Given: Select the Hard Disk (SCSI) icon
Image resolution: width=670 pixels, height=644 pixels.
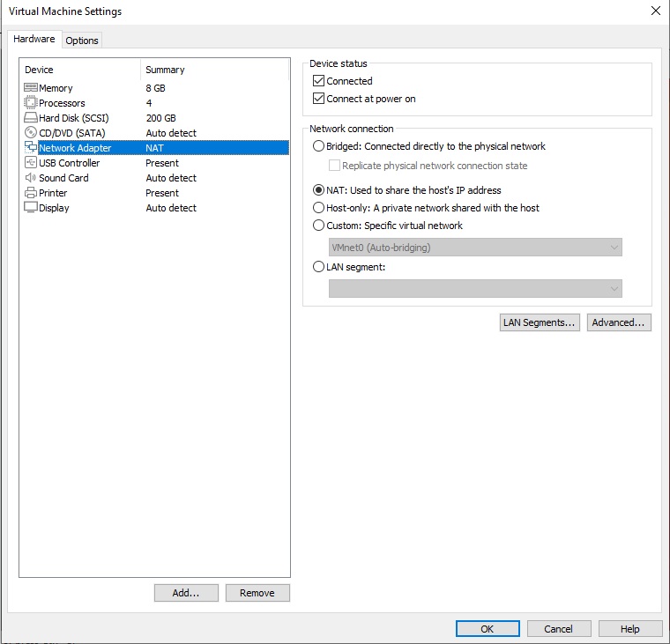Looking at the screenshot, I should [31, 117].
